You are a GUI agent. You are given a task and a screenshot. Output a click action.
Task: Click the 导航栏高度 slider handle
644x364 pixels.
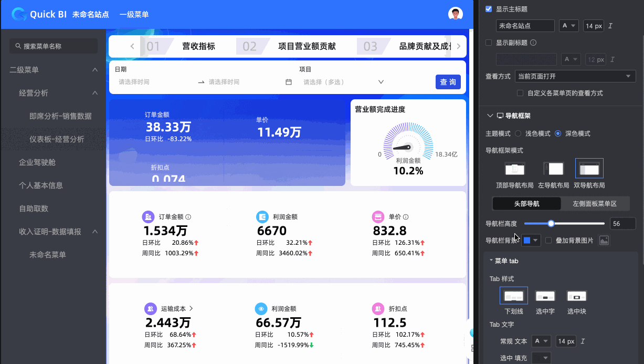pos(551,223)
